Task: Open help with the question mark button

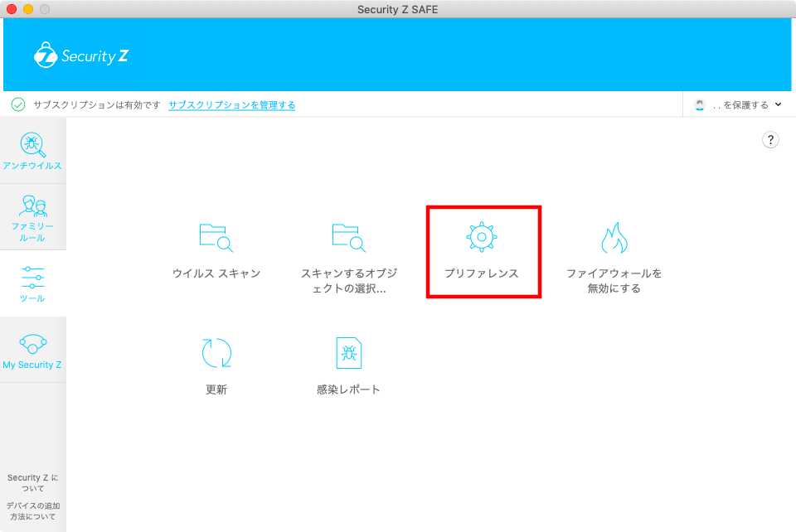Action: coord(770,140)
